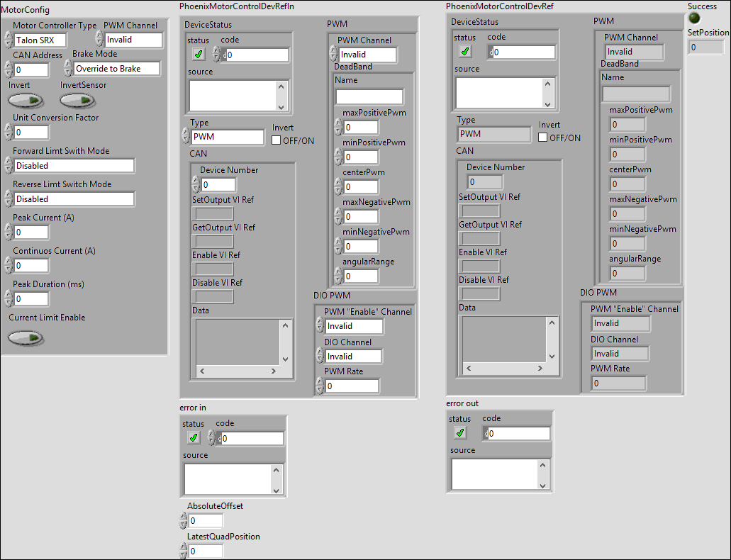The width and height of the screenshot is (731, 560).
Task: Click the Success LED indicator
Action: click(694, 18)
